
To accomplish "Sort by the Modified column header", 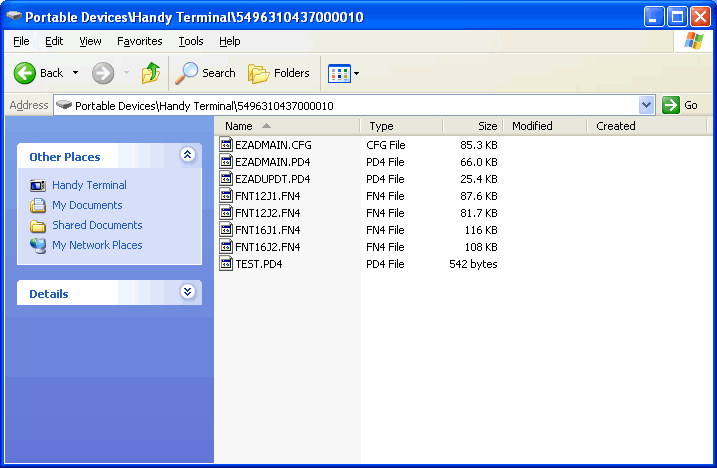I will pos(545,126).
